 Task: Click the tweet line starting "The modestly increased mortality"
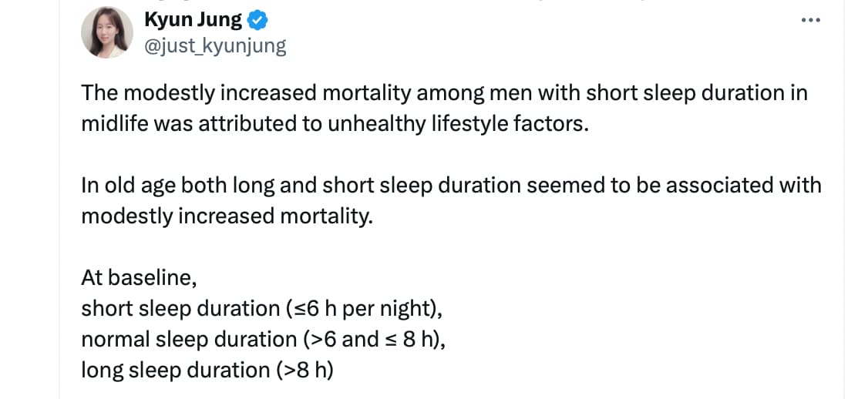(x=445, y=93)
